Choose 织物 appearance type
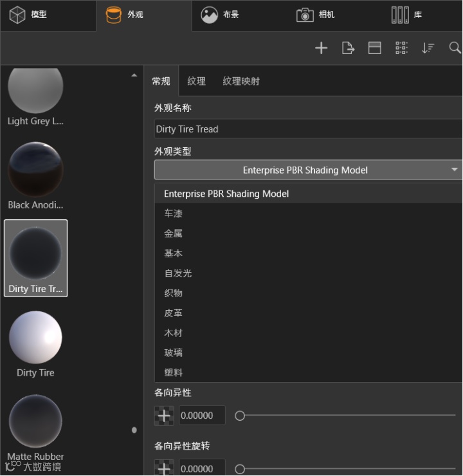The height and width of the screenshot is (476, 463). point(308,293)
